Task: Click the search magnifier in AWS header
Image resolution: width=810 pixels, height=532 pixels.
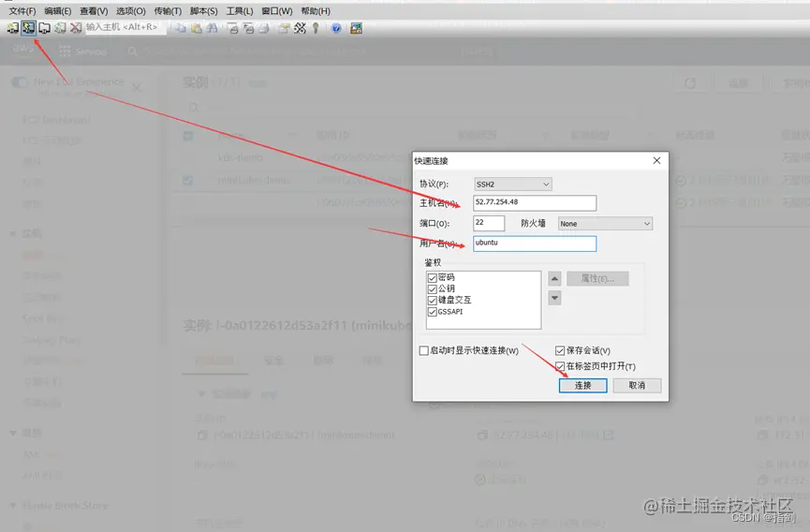Action: [x=133, y=52]
